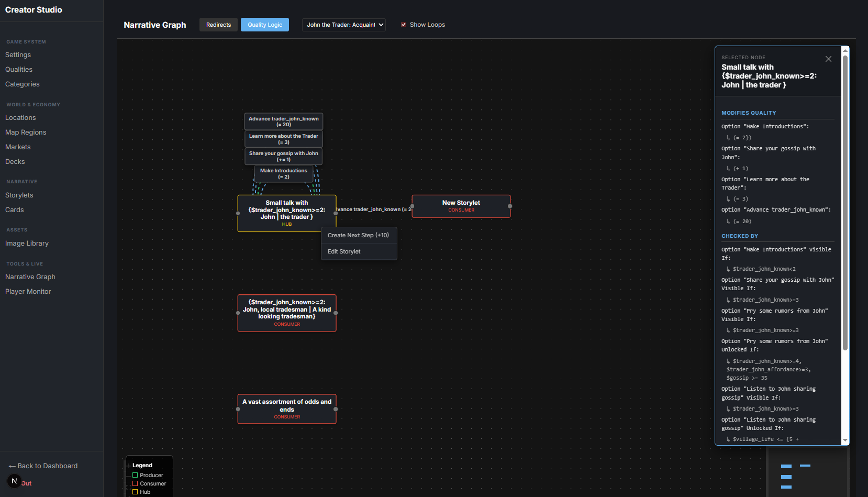The image size is (868, 497).
Task: Open Qualities in the sidebar
Action: click(19, 69)
